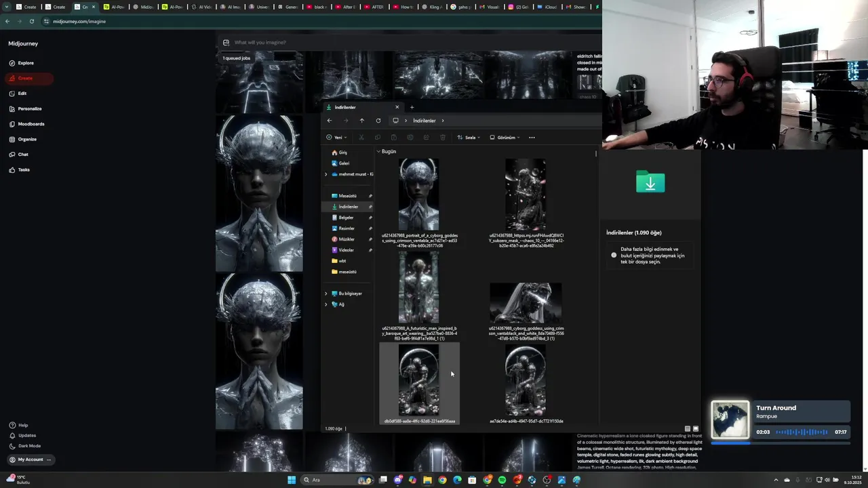Click the Turn Around album artwork
The image size is (868, 488).
(x=730, y=420)
